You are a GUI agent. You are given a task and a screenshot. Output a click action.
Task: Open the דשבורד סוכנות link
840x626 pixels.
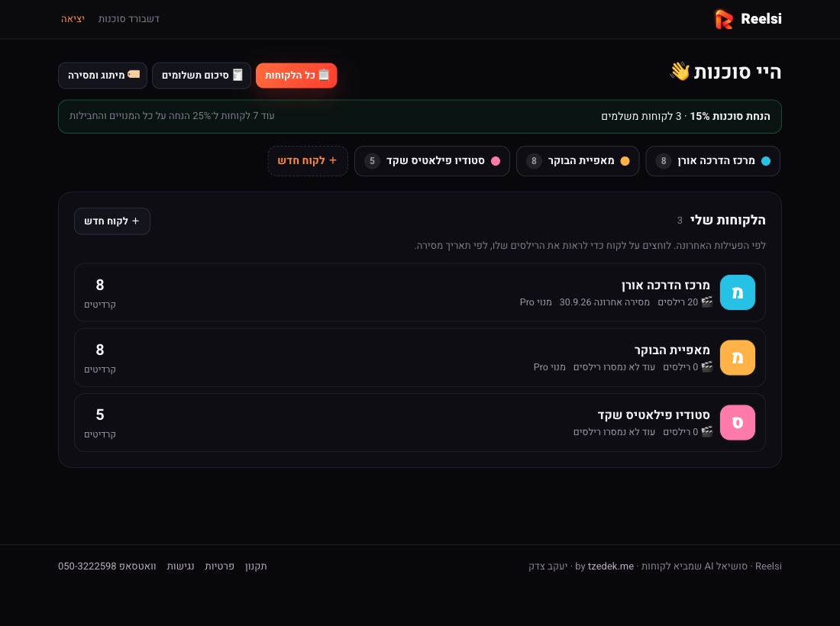128,19
